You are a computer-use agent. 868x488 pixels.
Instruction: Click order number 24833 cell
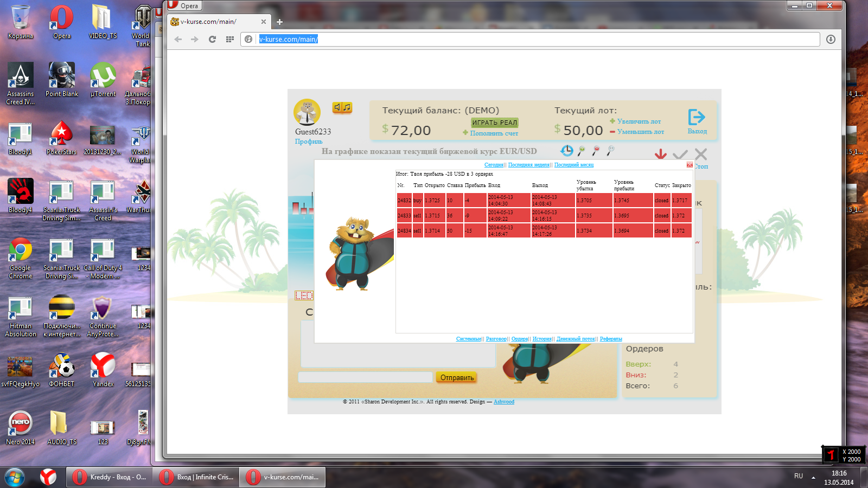click(404, 215)
